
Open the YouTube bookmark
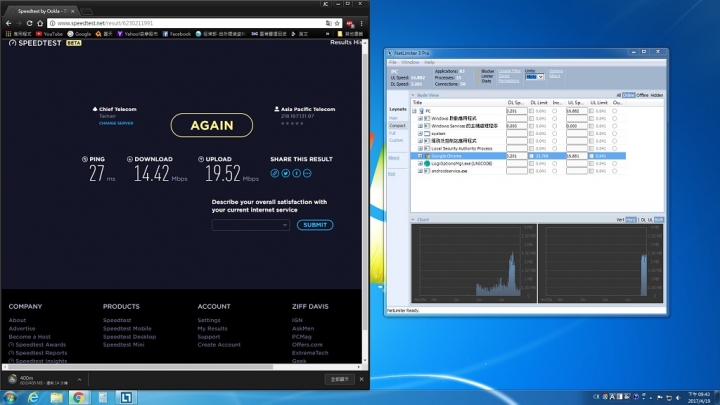pyautogui.click(x=50, y=34)
